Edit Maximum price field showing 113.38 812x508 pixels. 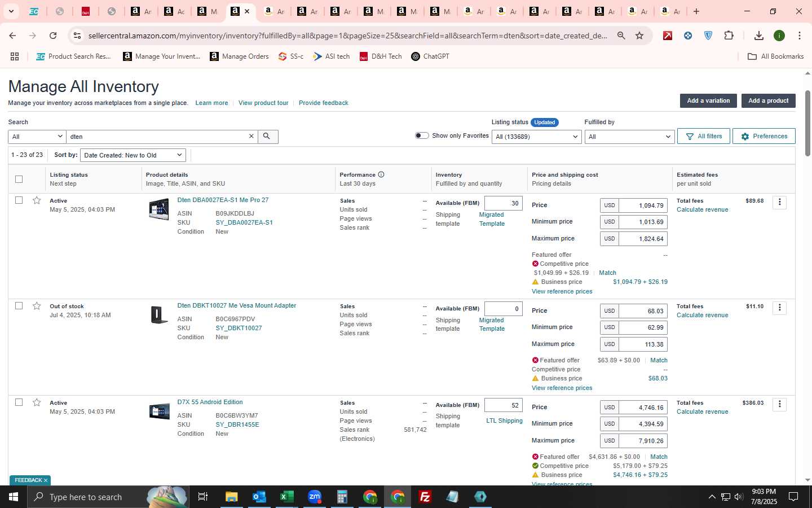coord(643,344)
